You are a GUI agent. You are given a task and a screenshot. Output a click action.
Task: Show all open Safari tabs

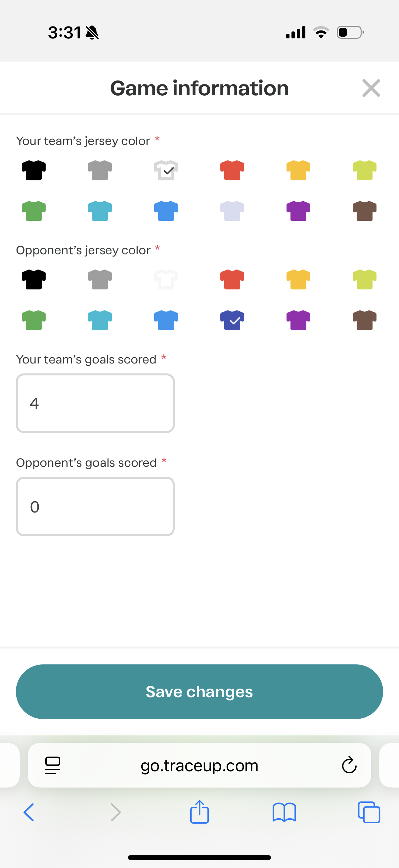(x=369, y=812)
